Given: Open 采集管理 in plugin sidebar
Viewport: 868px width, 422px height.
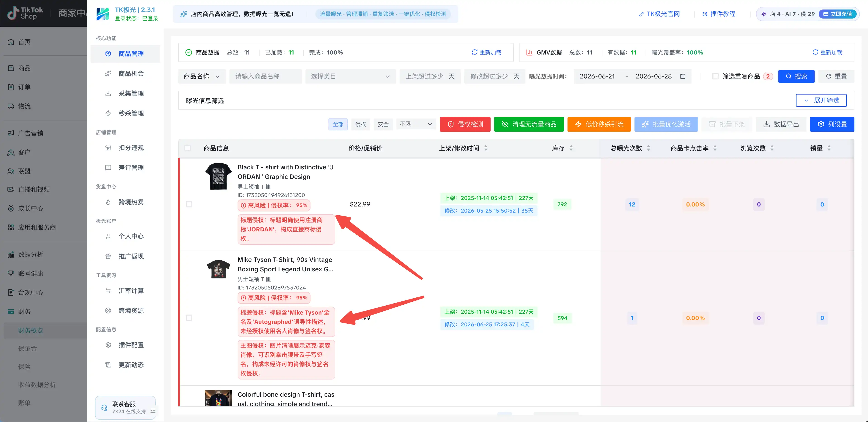Looking at the screenshot, I should tap(125, 93).
